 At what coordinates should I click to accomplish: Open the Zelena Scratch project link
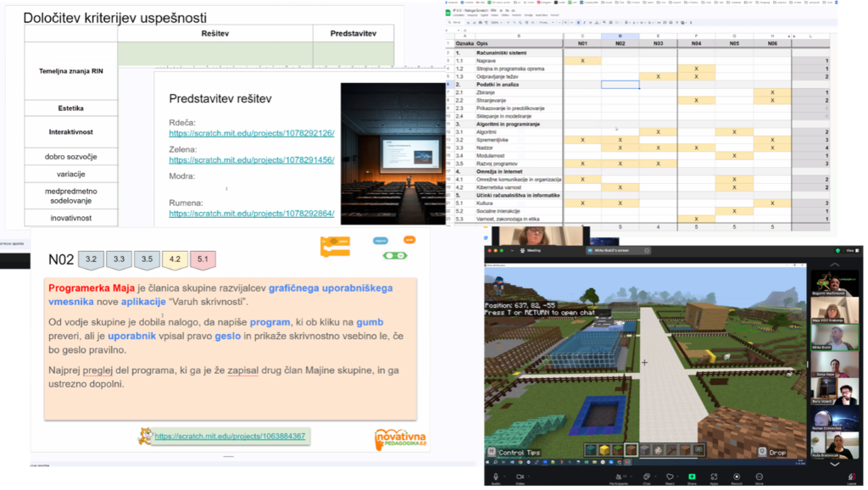point(251,159)
